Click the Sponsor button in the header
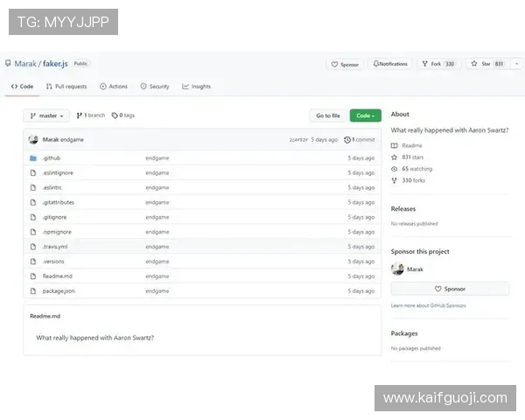This screenshot has height=420, width=525. [345, 64]
